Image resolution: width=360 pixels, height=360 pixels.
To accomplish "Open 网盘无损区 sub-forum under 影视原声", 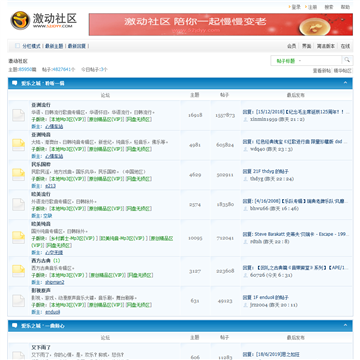I will (x=139, y=305).
